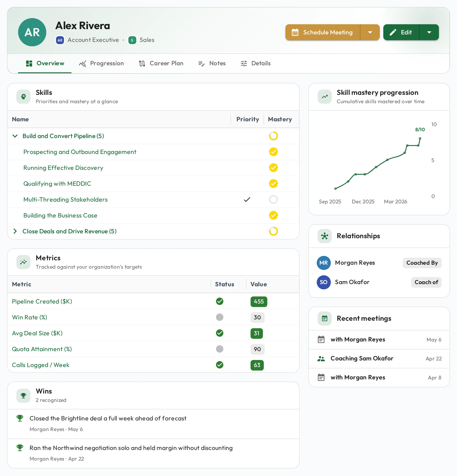
Task: Click mastered badge for Prospecting and Outbound Engagement
Action: (273, 152)
